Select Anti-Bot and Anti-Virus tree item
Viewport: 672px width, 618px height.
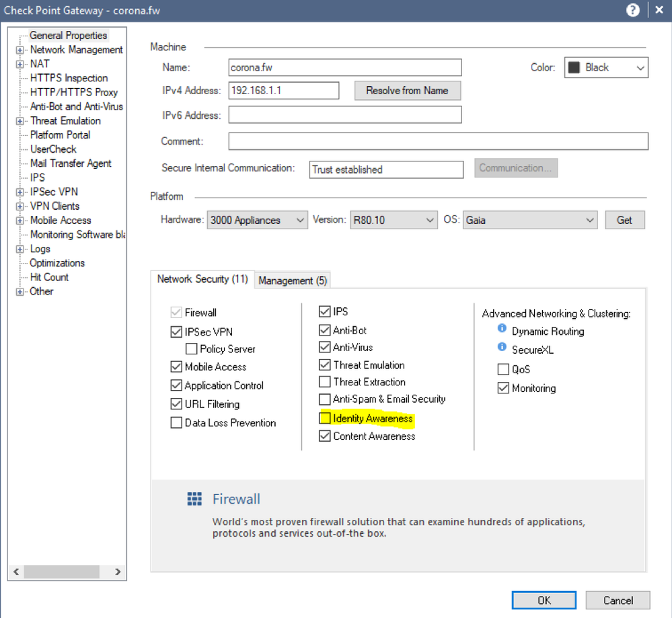[76, 106]
